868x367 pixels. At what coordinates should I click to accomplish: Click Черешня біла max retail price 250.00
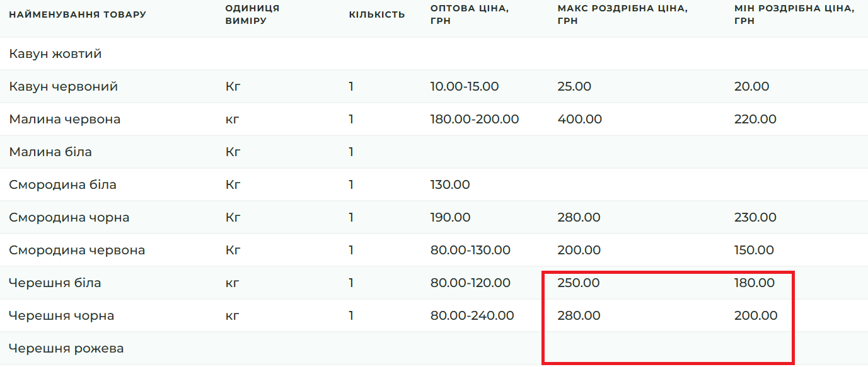click(579, 283)
